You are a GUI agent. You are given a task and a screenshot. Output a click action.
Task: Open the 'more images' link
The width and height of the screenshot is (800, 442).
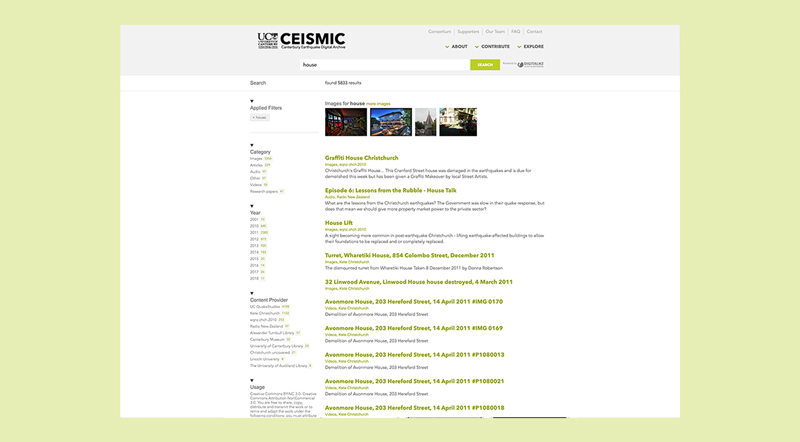[x=378, y=104]
